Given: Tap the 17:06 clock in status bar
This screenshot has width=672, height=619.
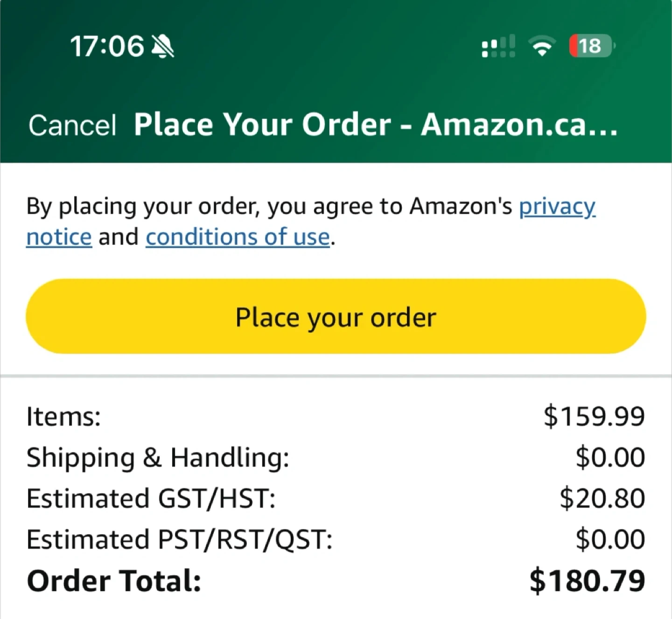Looking at the screenshot, I should (107, 47).
